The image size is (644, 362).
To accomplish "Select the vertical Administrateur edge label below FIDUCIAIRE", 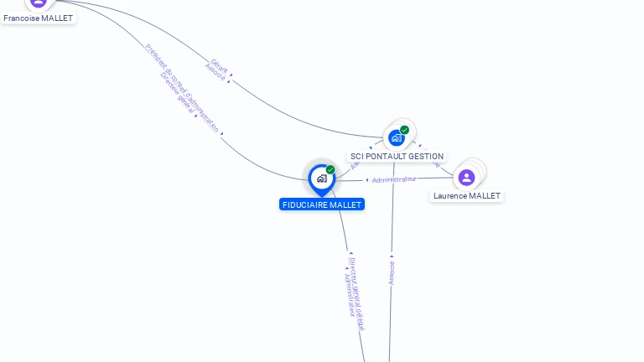I will pos(350,295).
